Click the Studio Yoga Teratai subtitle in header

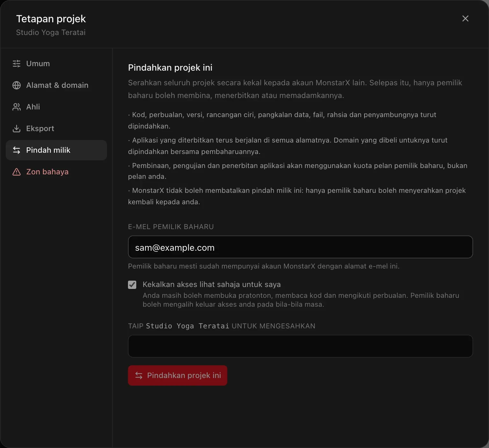point(51,32)
